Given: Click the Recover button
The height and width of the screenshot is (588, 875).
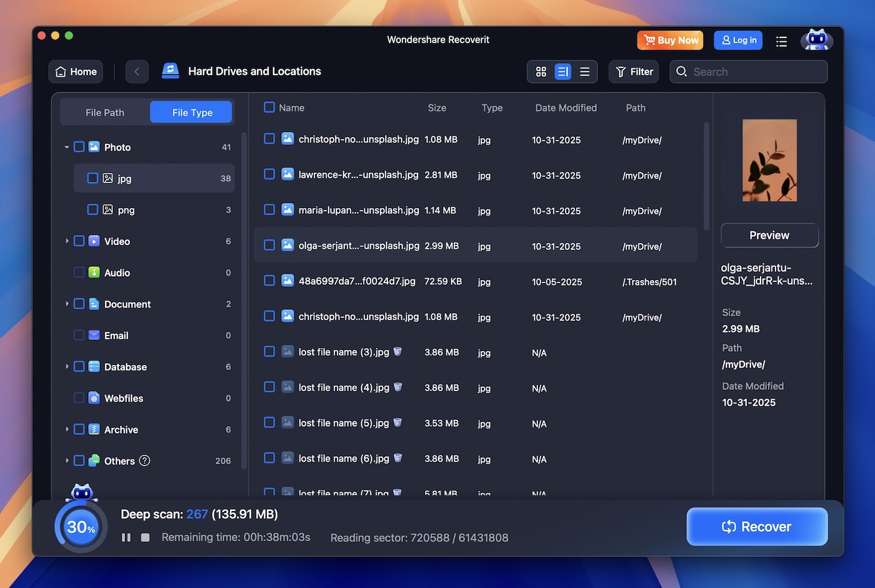Looking at the screenshot, I should [757, 526].
